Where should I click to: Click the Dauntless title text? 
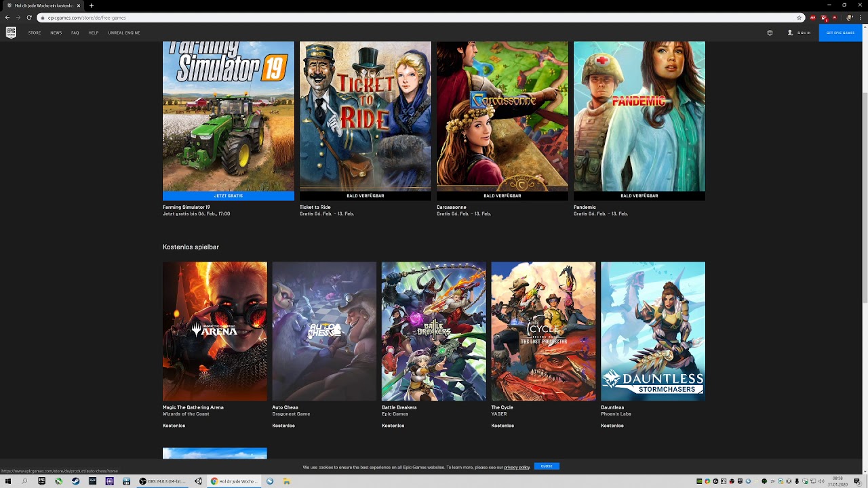612,407
